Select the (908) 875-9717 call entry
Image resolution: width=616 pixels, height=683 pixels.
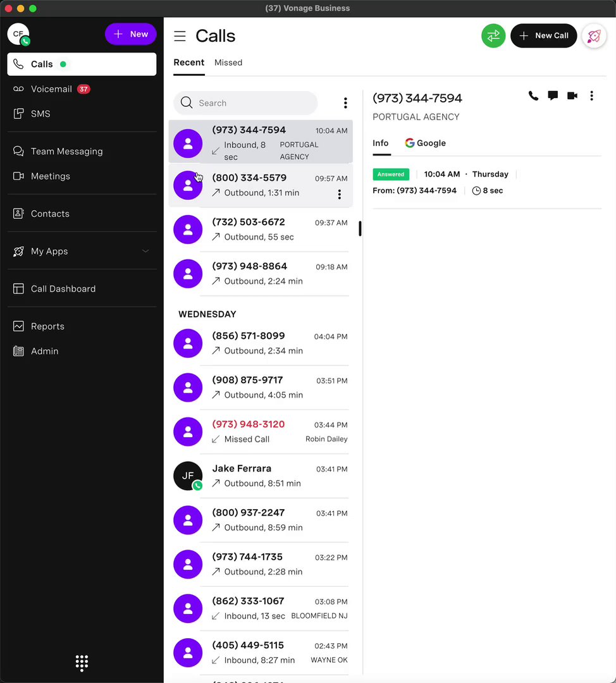(x=261, y=388)
